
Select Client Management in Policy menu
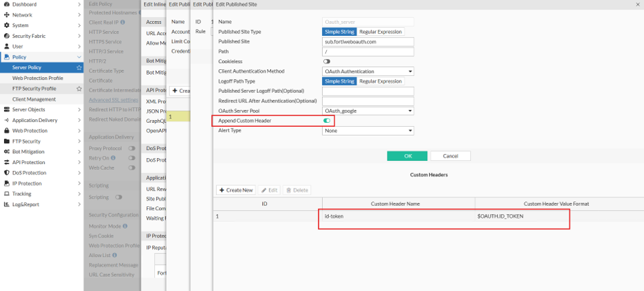click(34, 99)
